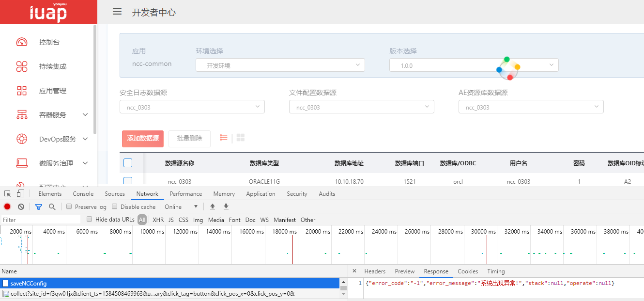
Task: Open the Cookies tab of the request
Action: 468,271
